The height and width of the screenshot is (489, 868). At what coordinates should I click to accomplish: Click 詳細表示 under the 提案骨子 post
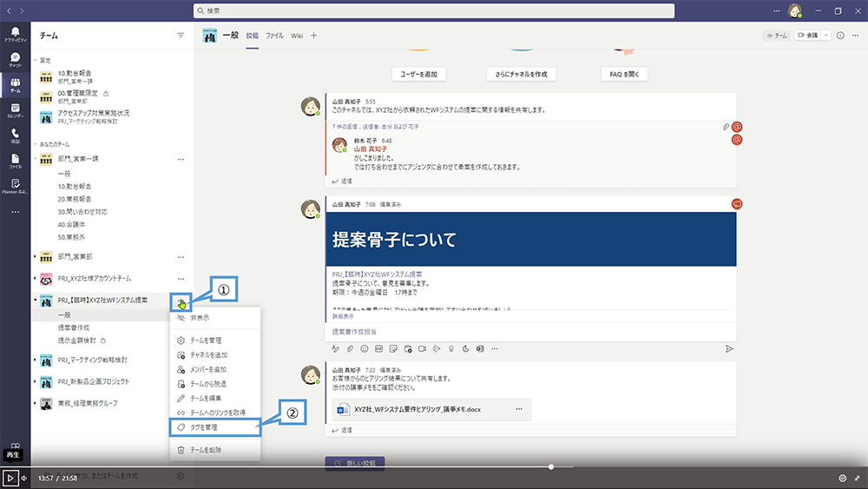343,316
